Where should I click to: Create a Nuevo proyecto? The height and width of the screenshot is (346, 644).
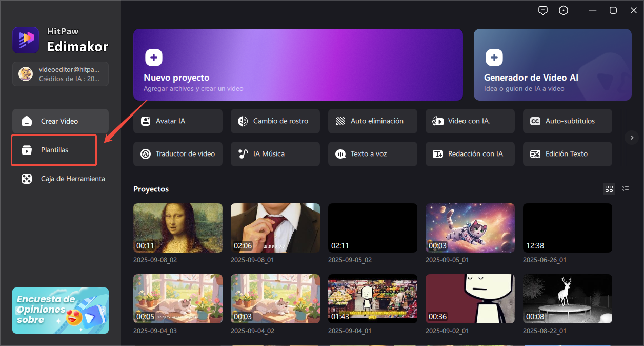298,65
